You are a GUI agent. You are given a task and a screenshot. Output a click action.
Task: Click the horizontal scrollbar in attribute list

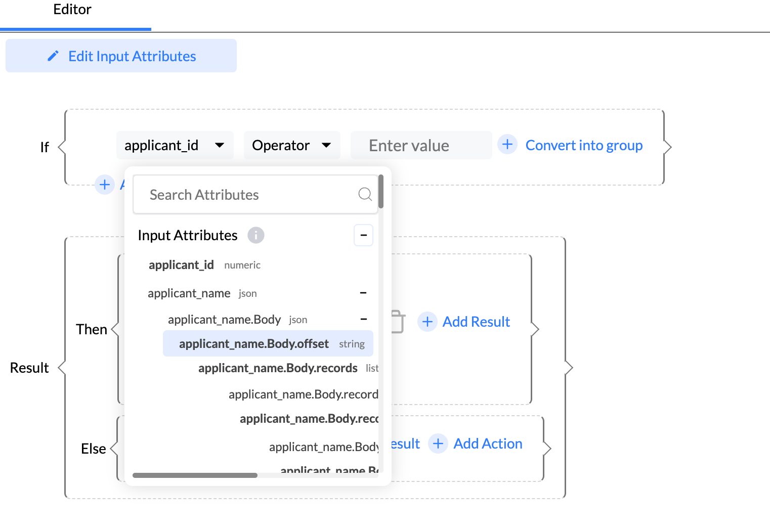pos(195,475)
